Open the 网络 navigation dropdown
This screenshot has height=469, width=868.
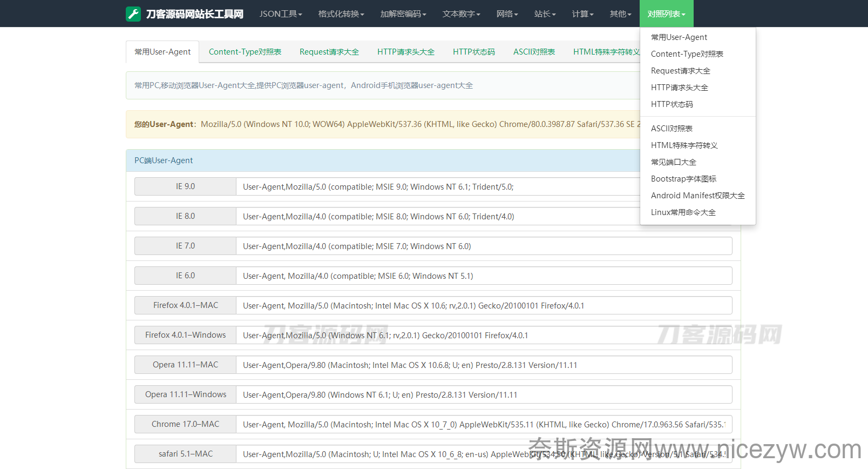coord(507,14)
